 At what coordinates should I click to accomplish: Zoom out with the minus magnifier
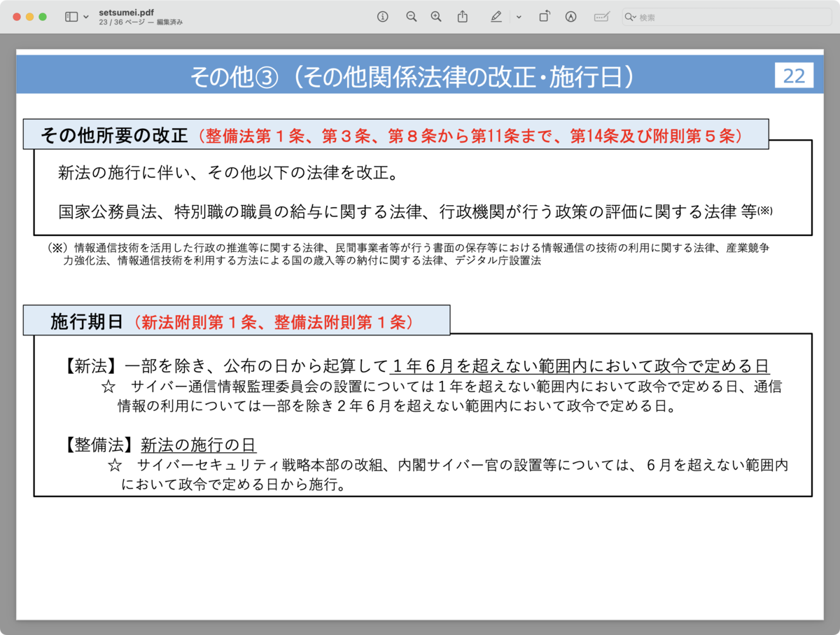click(x=412, y=17)
